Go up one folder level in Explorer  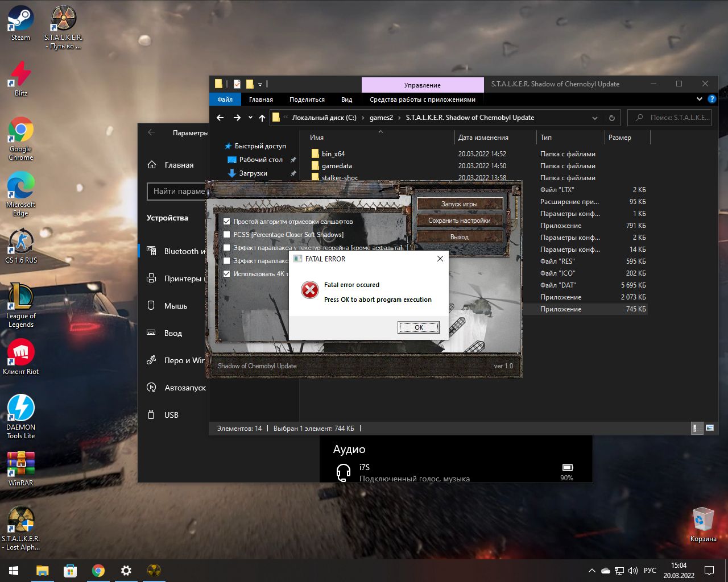click(262, 118)
